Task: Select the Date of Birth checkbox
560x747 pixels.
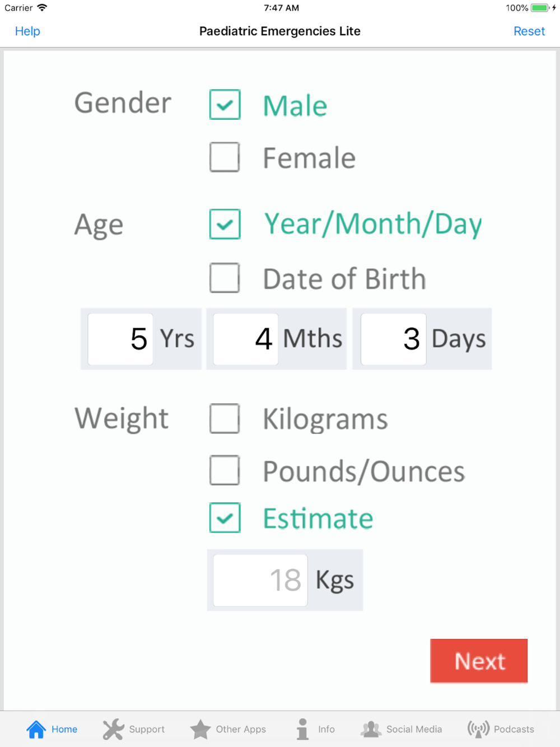Action: pyautogui.click(x=225, y=278)
